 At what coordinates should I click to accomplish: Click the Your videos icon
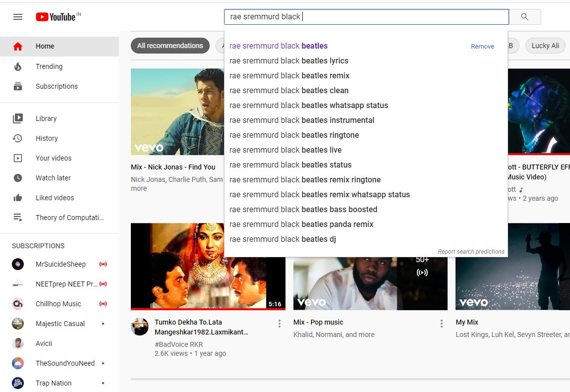18,158
